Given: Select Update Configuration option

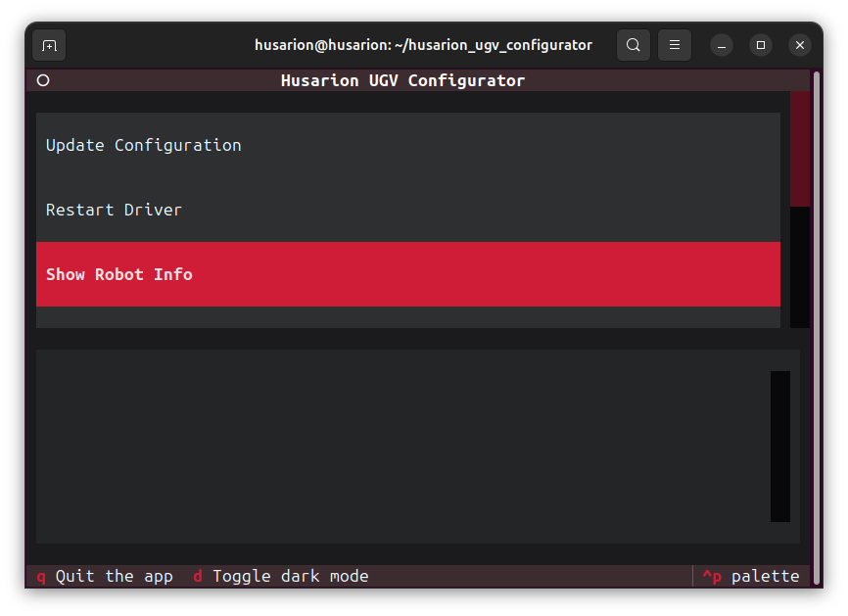Looking at the screenshot, I should 407,145.
